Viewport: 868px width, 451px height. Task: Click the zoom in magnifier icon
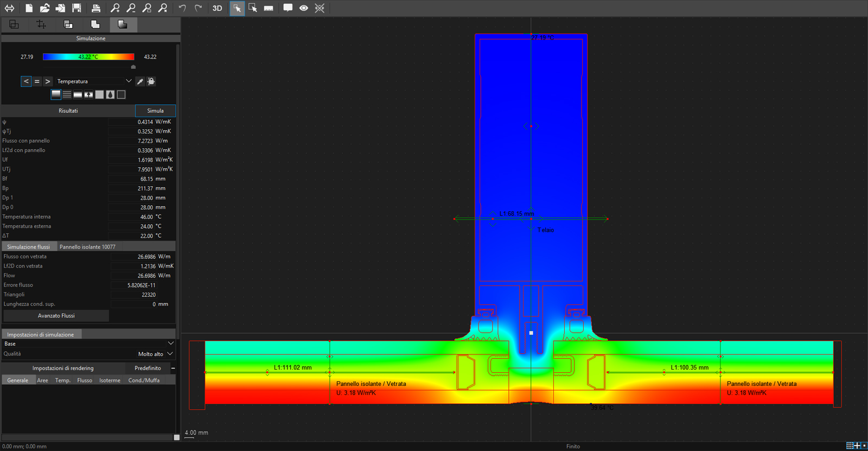point(115,8)
